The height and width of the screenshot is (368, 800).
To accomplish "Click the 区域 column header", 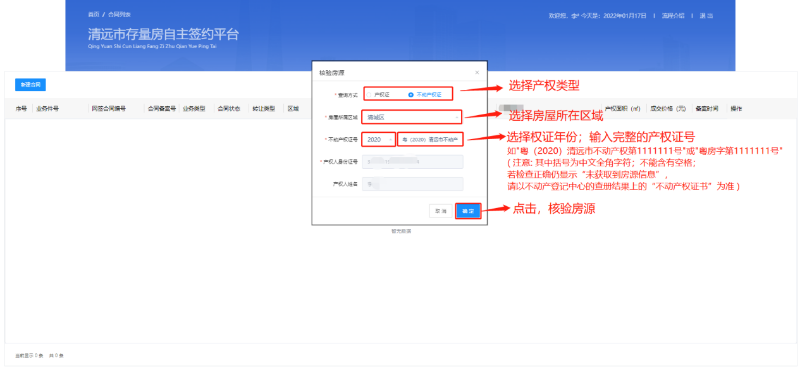I will point(293,109).
